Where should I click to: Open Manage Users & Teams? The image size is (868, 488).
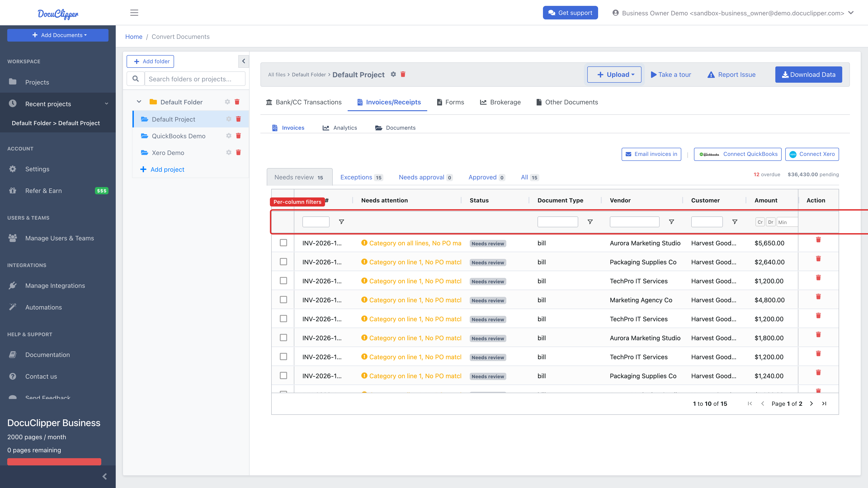[x=59, y=238]
